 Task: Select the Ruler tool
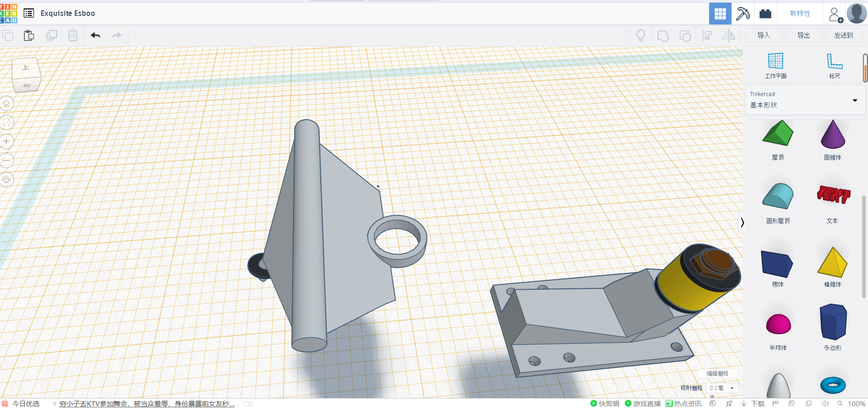[x=834, y=66]
